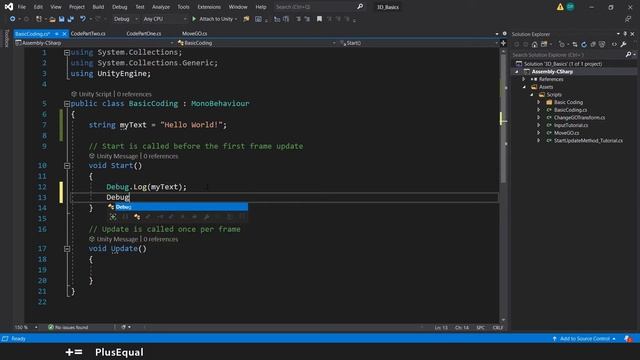
Task: Open the Toolbox side panel
Action: [6, 38]
